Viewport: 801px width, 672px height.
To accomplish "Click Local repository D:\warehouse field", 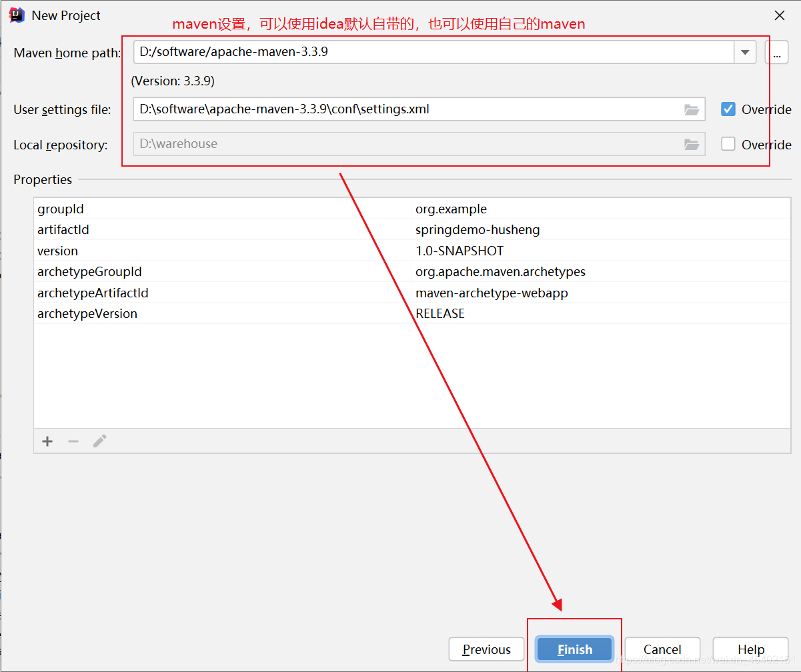I will click(x=419, y=144).
